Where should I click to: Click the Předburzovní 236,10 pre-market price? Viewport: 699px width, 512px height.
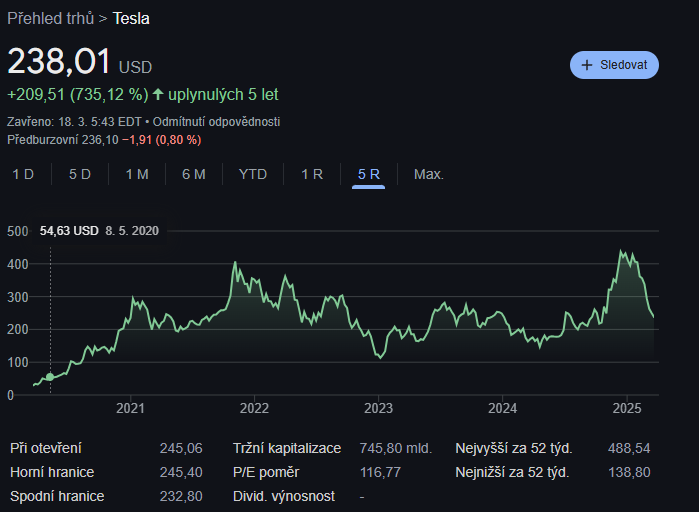[x=63, y=140]
